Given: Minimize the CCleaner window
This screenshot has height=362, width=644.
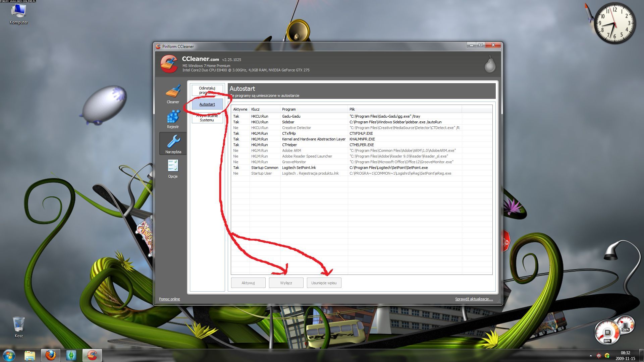Looking at the screenshot, I should point(471,45).
